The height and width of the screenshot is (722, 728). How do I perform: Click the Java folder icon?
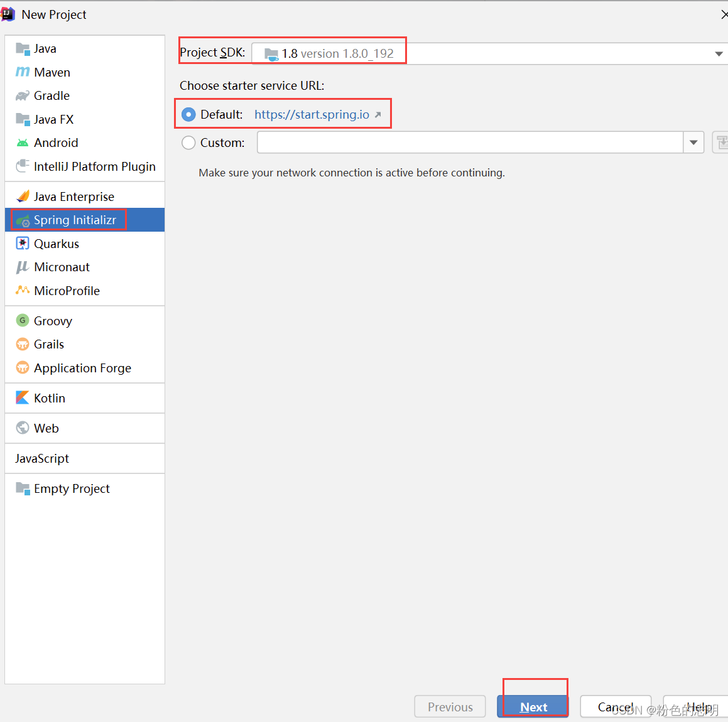[x=22, y=49]
